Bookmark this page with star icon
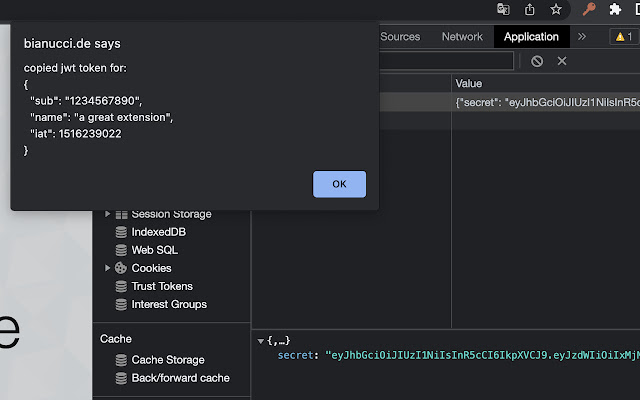 click(556, 9)
